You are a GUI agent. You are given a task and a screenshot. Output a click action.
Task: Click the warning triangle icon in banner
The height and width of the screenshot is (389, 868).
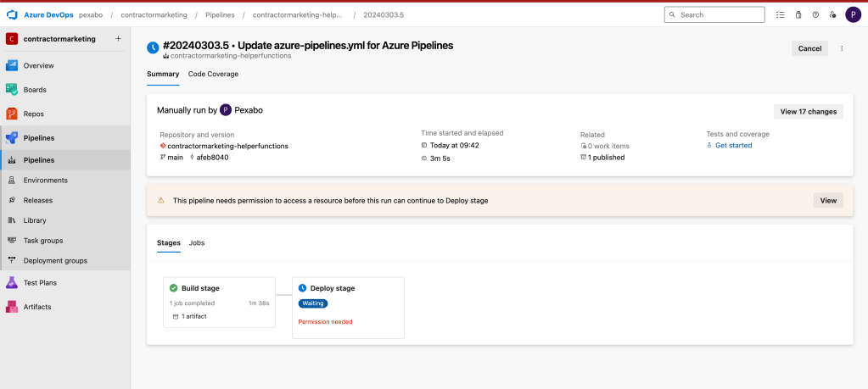[x=161, y=201]
